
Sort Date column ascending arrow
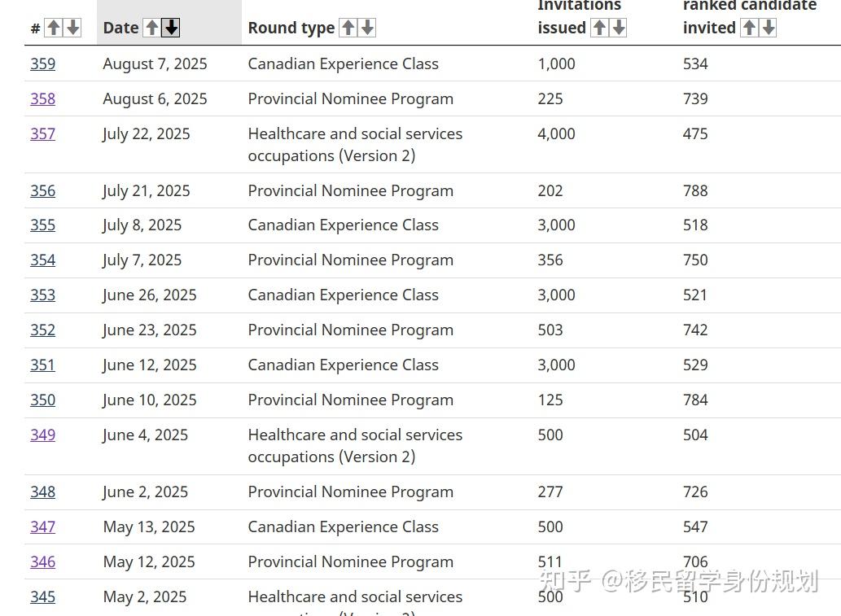pyautogui.click(x=151, y=28)
